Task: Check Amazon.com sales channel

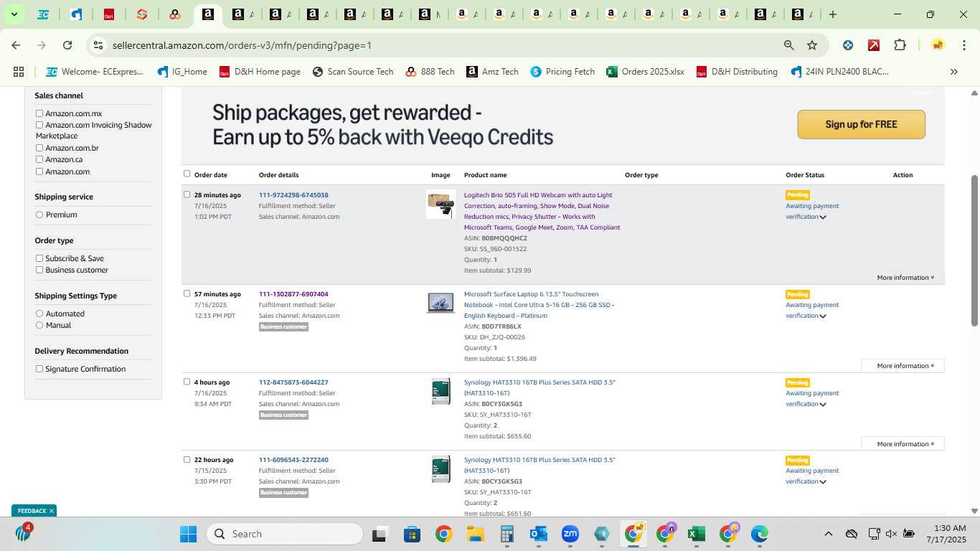Action: tap(39, 171)
